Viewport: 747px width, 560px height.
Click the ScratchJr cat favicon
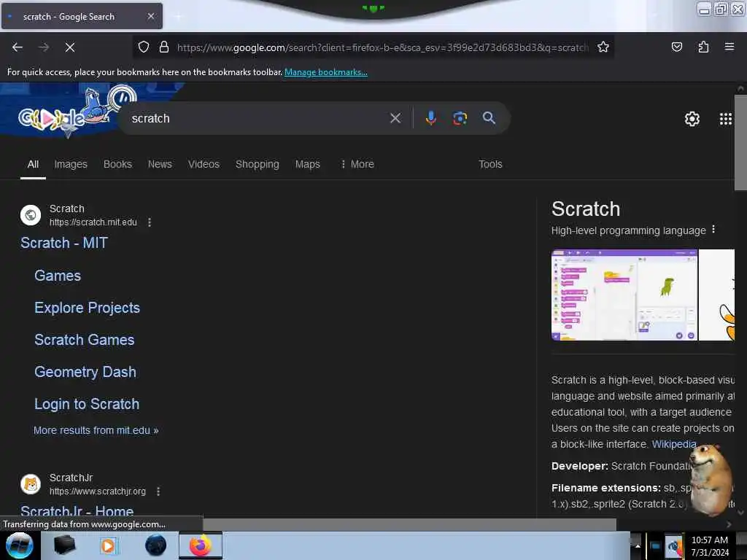click(31, 484)
